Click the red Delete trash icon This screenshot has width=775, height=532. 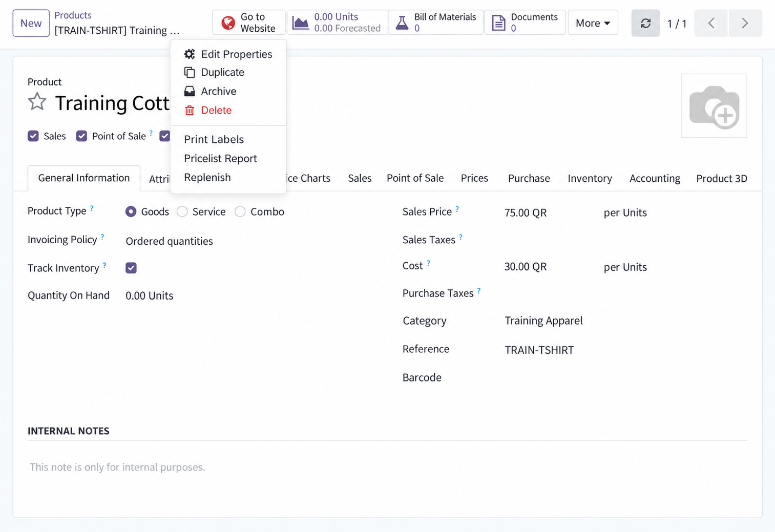[x=190, y=110]
